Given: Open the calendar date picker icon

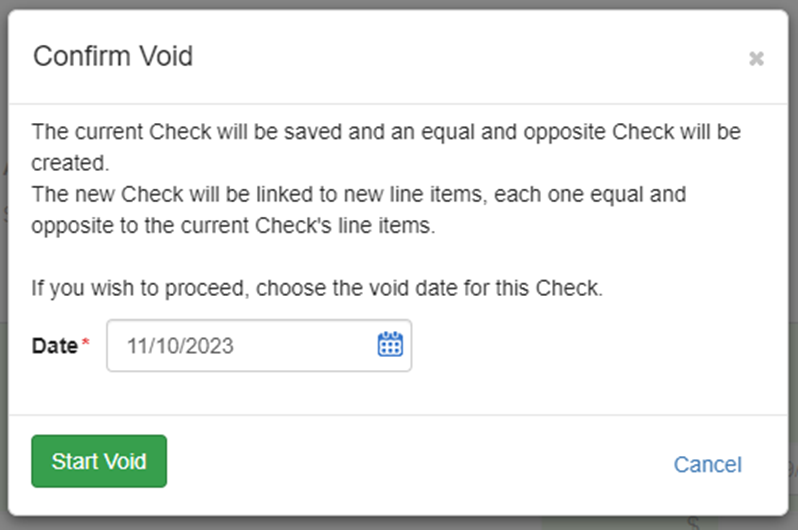Looking at the screenshot, I should coord(390,344).
